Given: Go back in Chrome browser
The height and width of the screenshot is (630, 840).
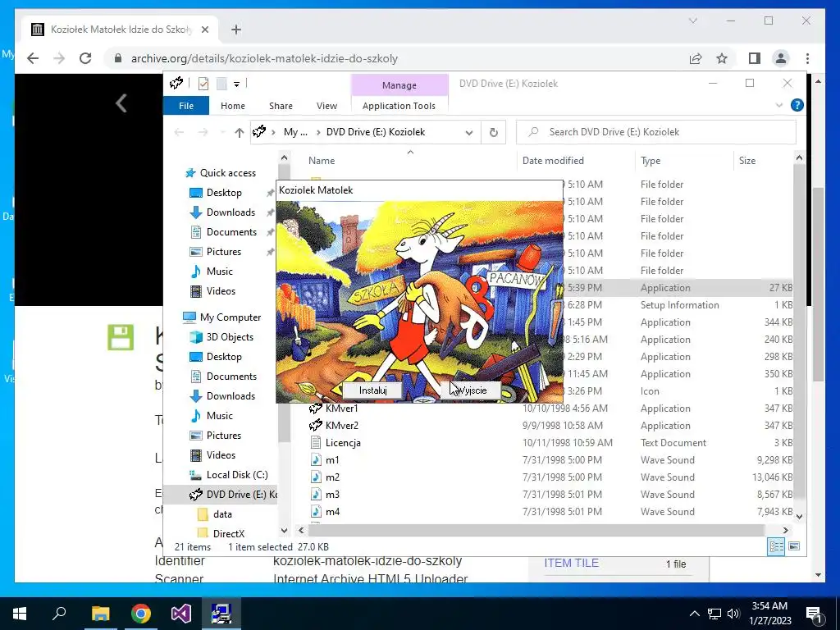Looking at the screenshot, I should coord(33,58).
